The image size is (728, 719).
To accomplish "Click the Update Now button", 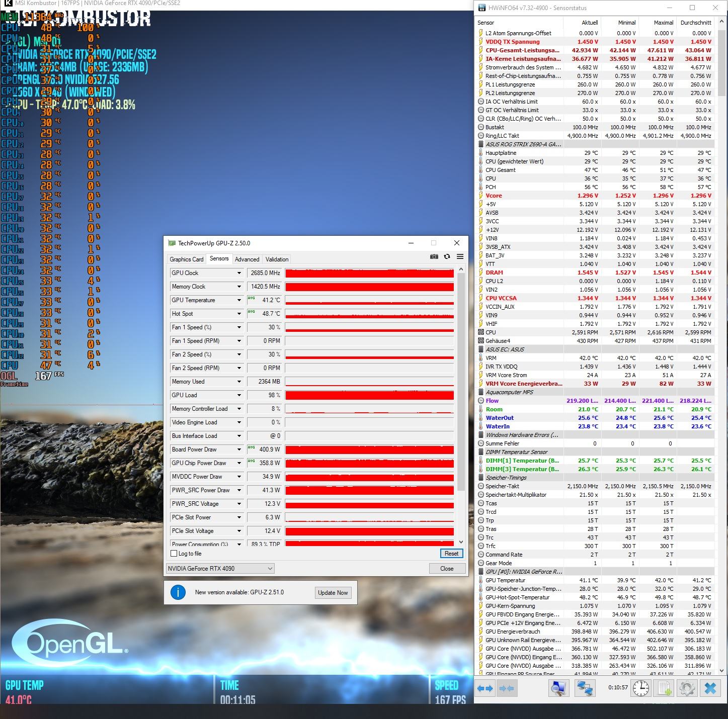I will (x=333, y=593).
